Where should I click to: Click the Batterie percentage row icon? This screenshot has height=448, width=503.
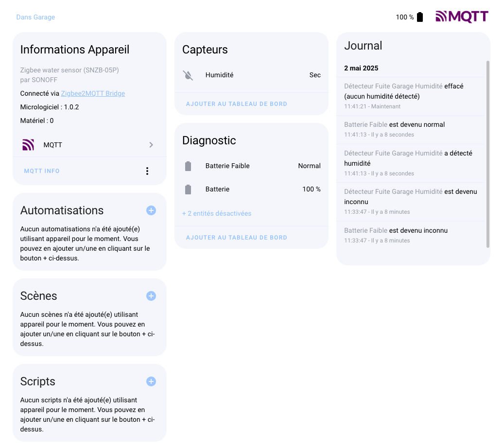pyautogui.click(x=188, y=190)
